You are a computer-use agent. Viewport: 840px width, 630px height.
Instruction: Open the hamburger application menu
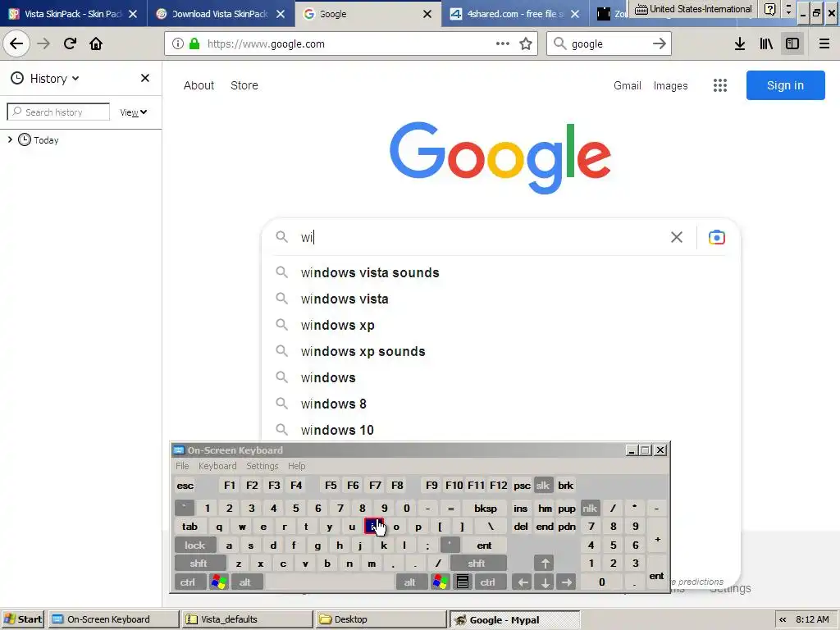click(824, 44)
